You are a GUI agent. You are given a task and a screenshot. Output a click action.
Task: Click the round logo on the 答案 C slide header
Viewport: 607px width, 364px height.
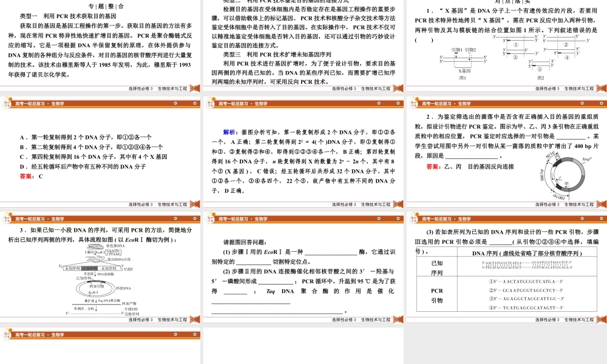tap(7, 103)
